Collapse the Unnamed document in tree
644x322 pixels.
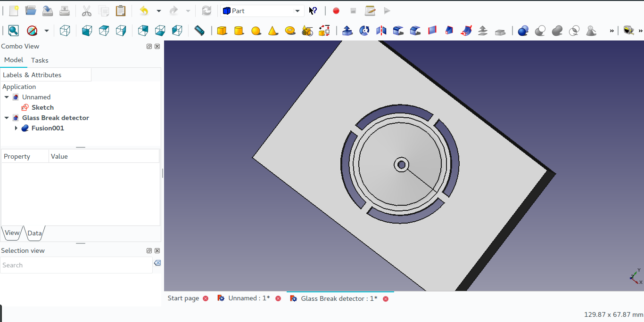tap(6, 97)
